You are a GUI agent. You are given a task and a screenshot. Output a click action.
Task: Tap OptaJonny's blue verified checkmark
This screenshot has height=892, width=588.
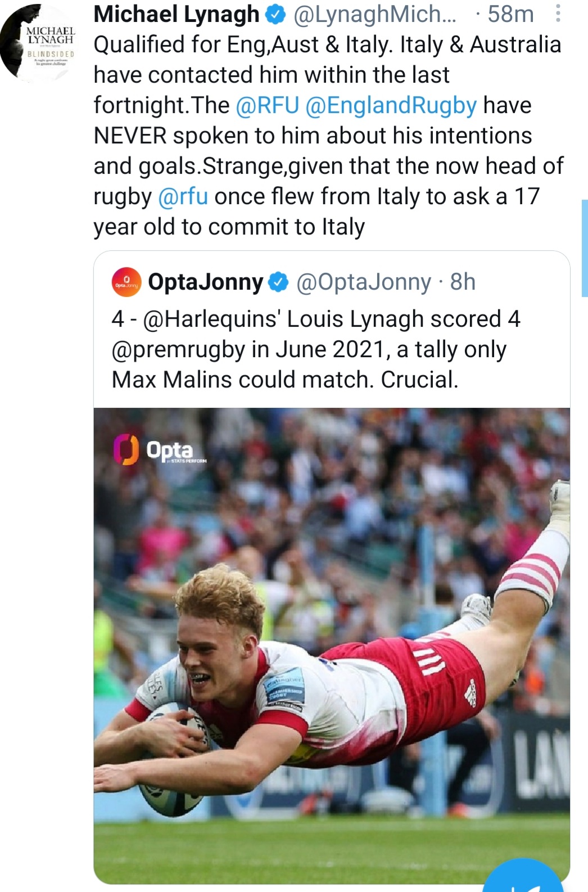click(278, 282)
